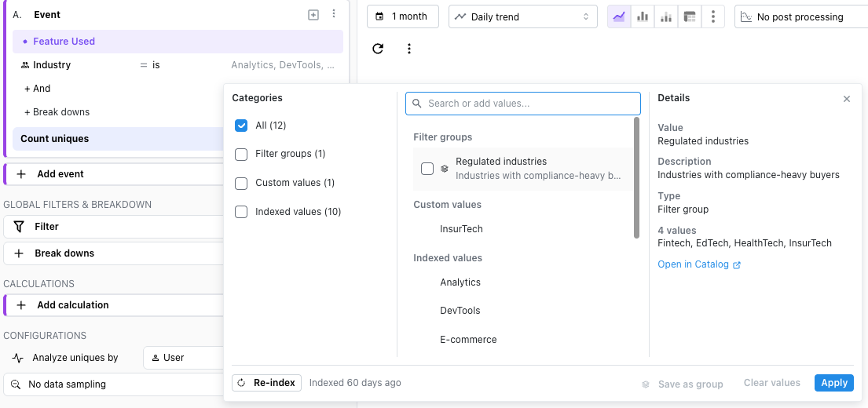Click Save as group
This screenshot has height=408, width=868.
click(683, 384)
